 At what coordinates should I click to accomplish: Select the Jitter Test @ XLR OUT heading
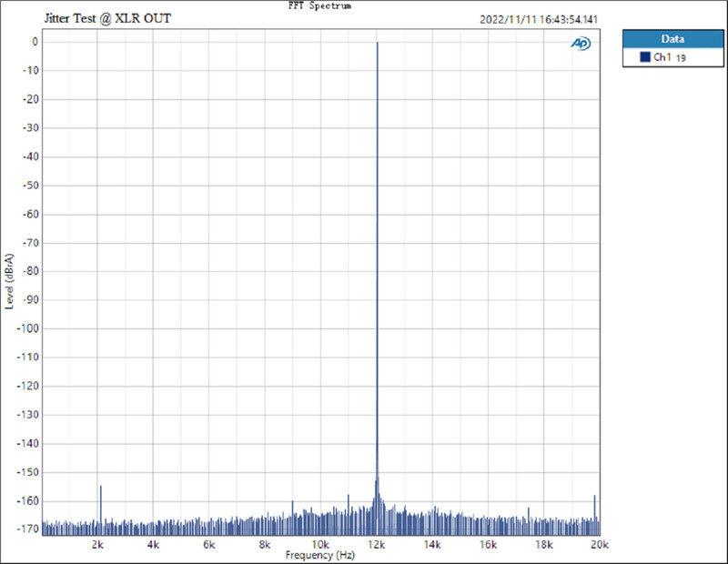click(107, 18)
